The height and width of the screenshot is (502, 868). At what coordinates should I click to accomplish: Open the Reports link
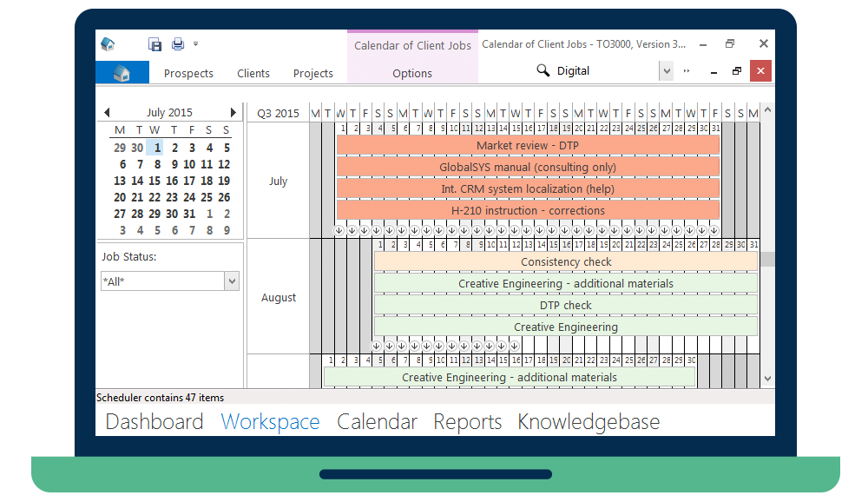(468, 422)
